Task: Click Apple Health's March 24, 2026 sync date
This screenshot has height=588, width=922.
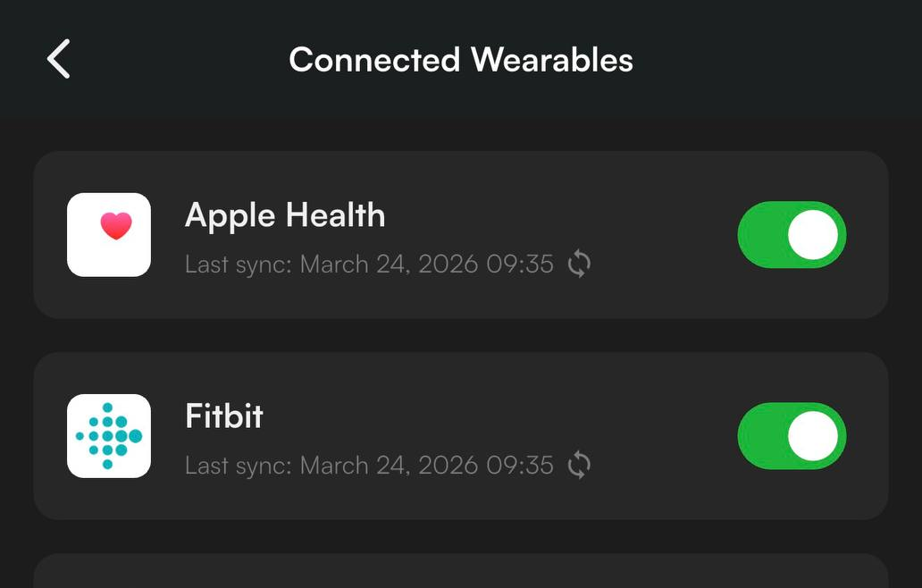Action: pos(389,265)
